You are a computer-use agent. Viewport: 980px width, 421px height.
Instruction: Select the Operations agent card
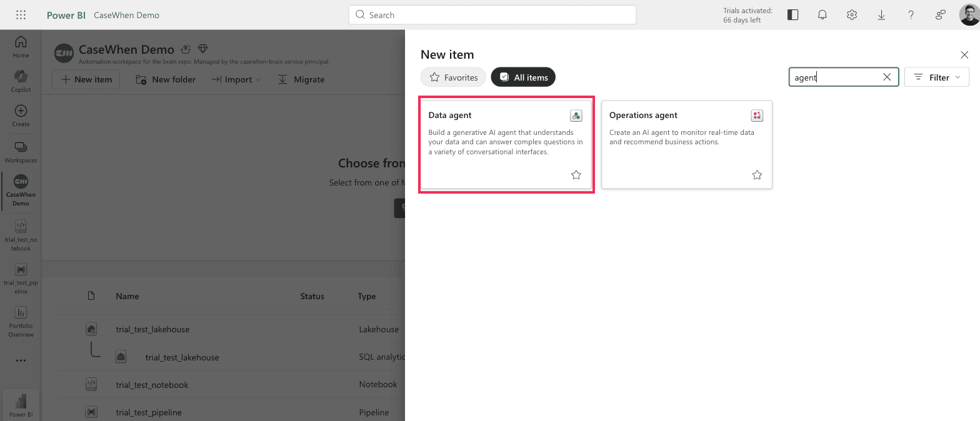tap(686, 144)
